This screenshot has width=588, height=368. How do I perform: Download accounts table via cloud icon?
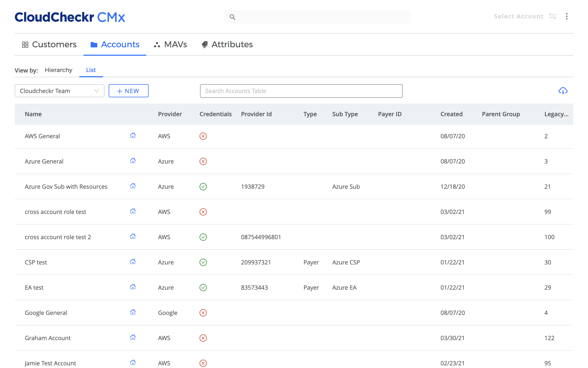click(563, 91)
